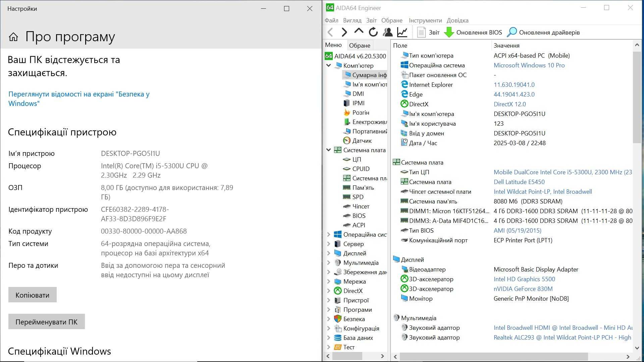Screen dimensions: 644x362
Task: Open the Звіт menu in the AIDA64 menu bar
Action: point(371,20)
